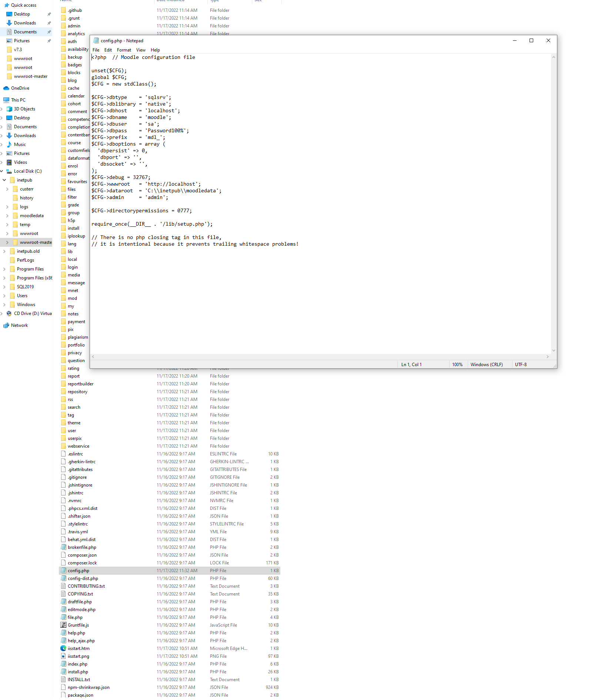Expand the custerr folder node
Image resolution: width=611 pixels, height=700 pixels.
click(7, 189)
